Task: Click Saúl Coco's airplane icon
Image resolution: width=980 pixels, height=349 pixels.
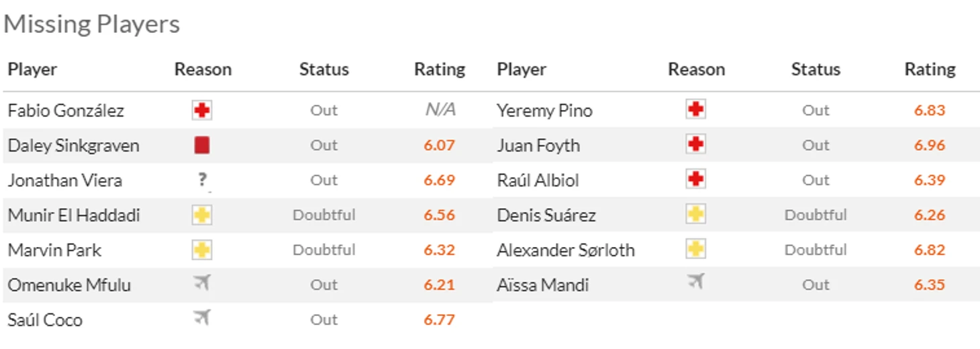Action: click(x=202, y=317)
